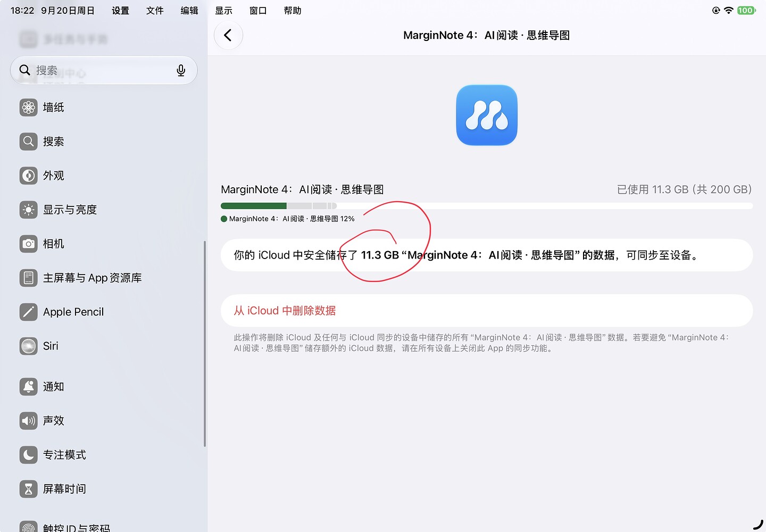This screenshot has width=766, height=532.
Task: Go back with the chevron button
Action: [x=228, y=35]
